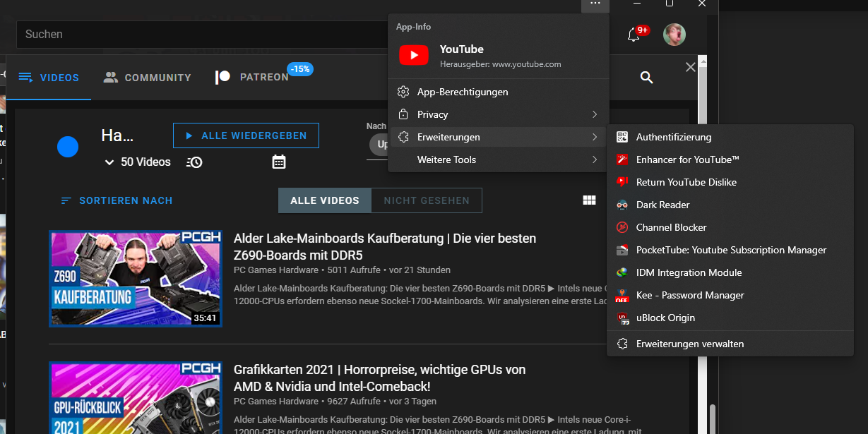The height and width of the screenshot is (434, 868).
Task: Open the GPU-Rückblick 2021 video thumbnail
Action: pos(136,397)
